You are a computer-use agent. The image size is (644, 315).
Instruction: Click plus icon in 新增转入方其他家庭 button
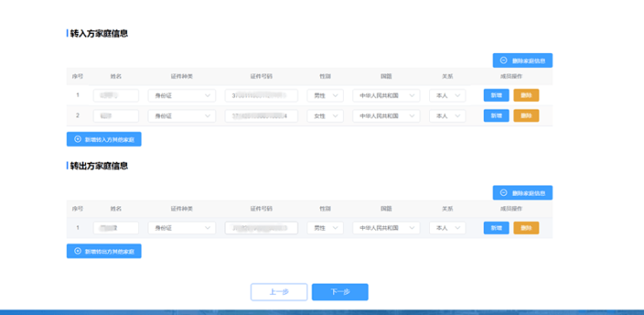77,139
